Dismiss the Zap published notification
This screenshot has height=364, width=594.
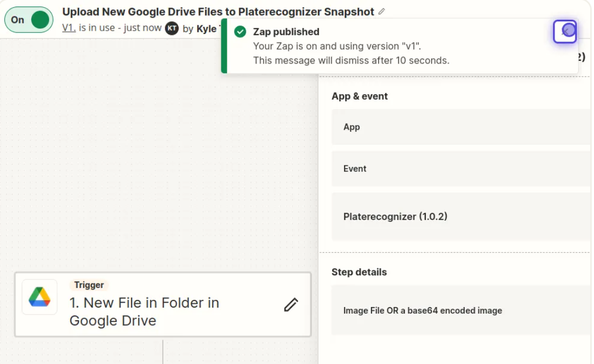(565, 31)
